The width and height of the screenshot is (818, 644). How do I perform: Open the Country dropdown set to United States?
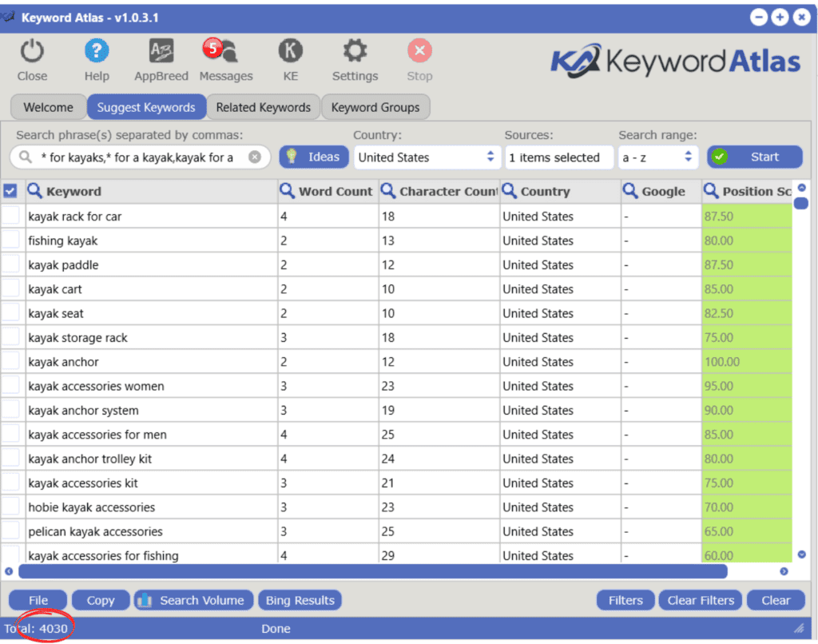tap(427, 157)
